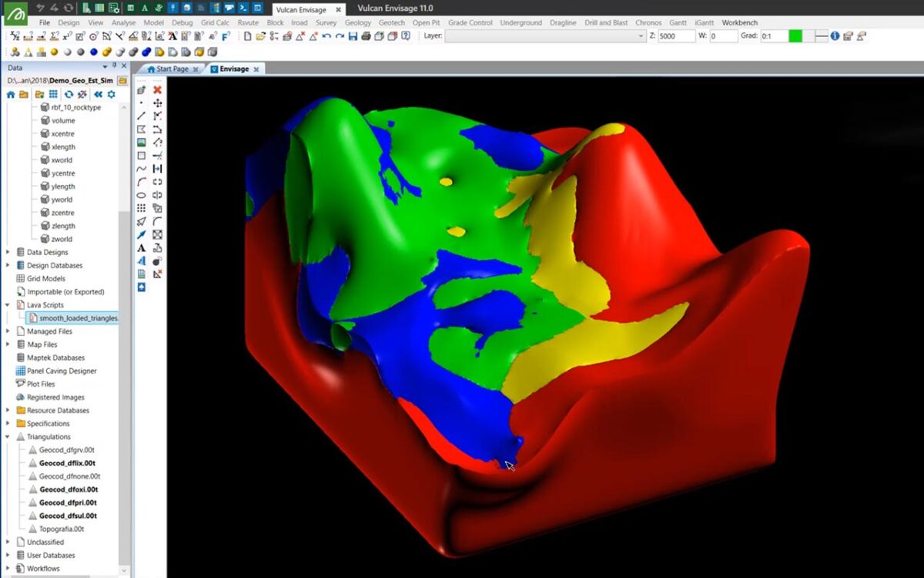Image resolution: width=924 pixels, height=578 pixels.
Task: Click the Z value input field
Action: pyautogui.click(x=676, y=36)
